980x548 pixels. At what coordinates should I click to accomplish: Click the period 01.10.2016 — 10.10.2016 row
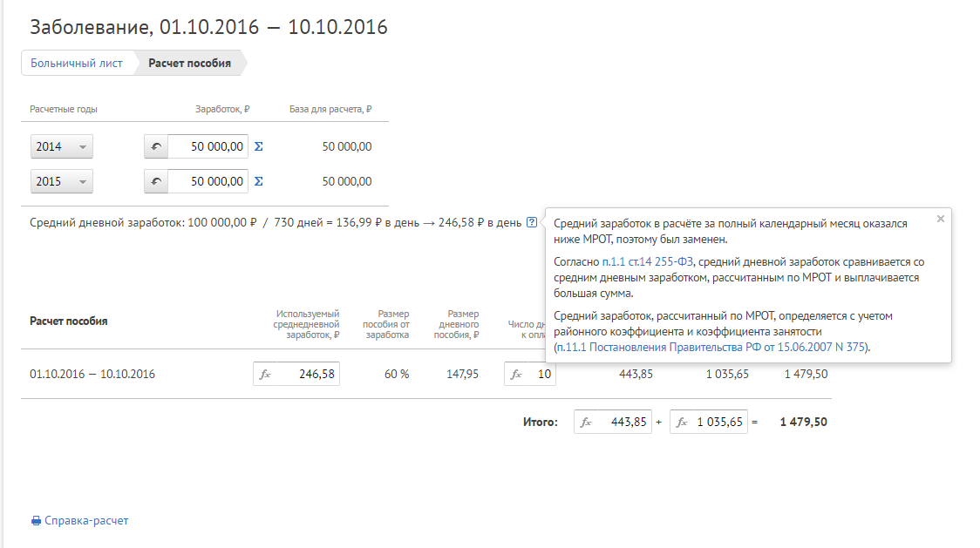[92, 375]
